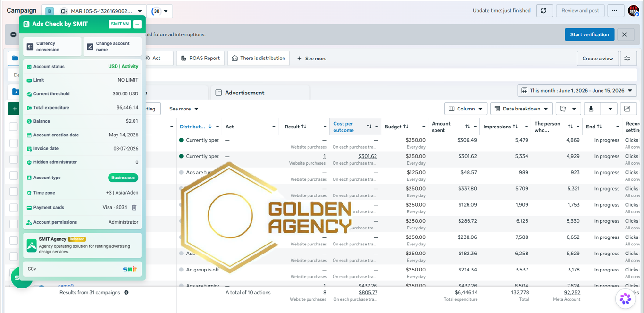Click the download export icon
The image size is (644, 313).
click(591, 109)
